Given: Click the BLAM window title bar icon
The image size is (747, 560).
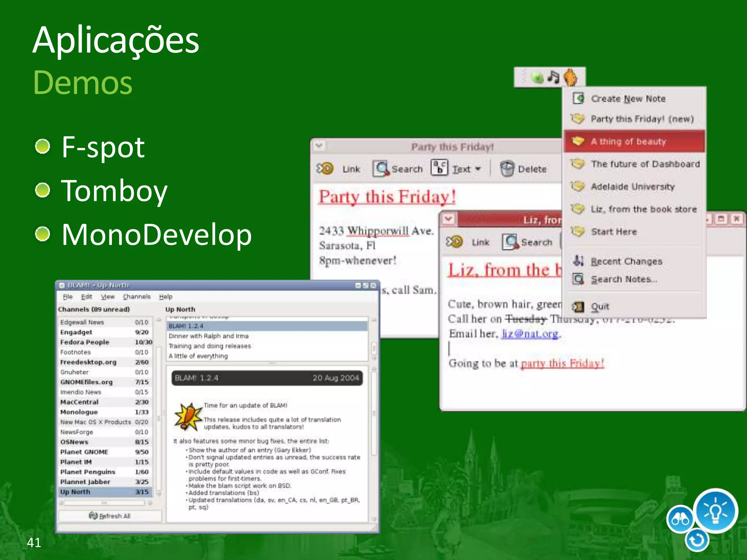Looking at the screenshot, I should [62, 285].
